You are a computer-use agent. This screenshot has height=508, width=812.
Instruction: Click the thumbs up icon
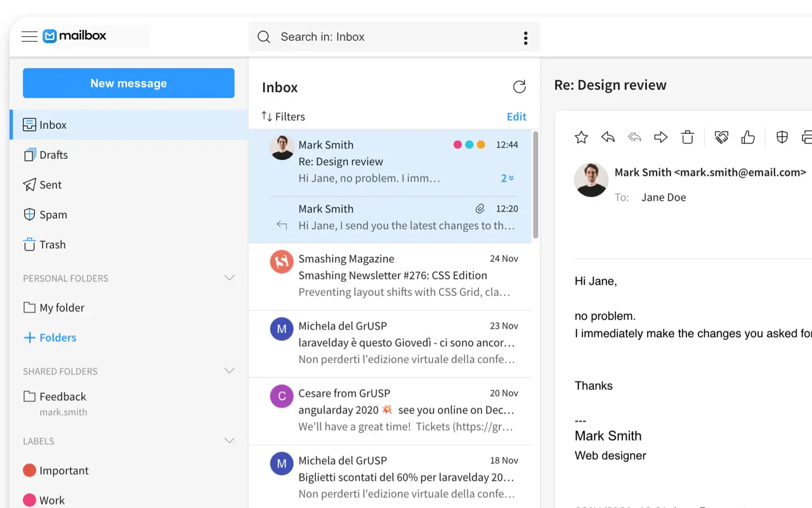coord(748,137)
